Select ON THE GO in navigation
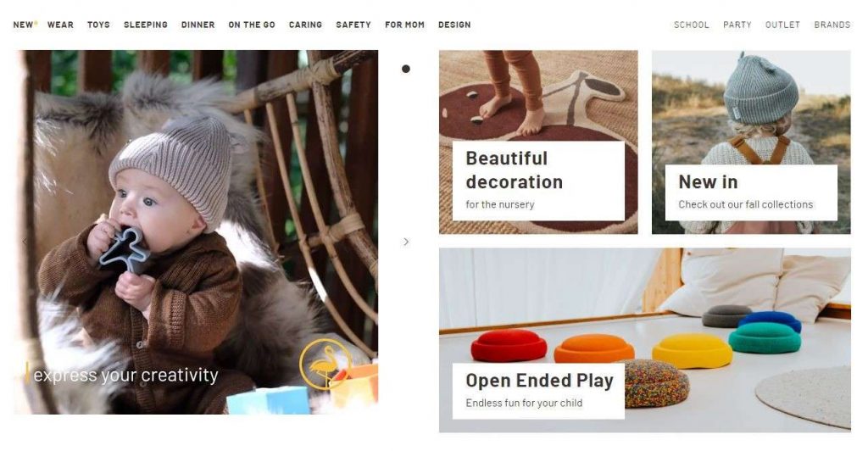This screenshot has height=451, width=868. tap(252, 25)
